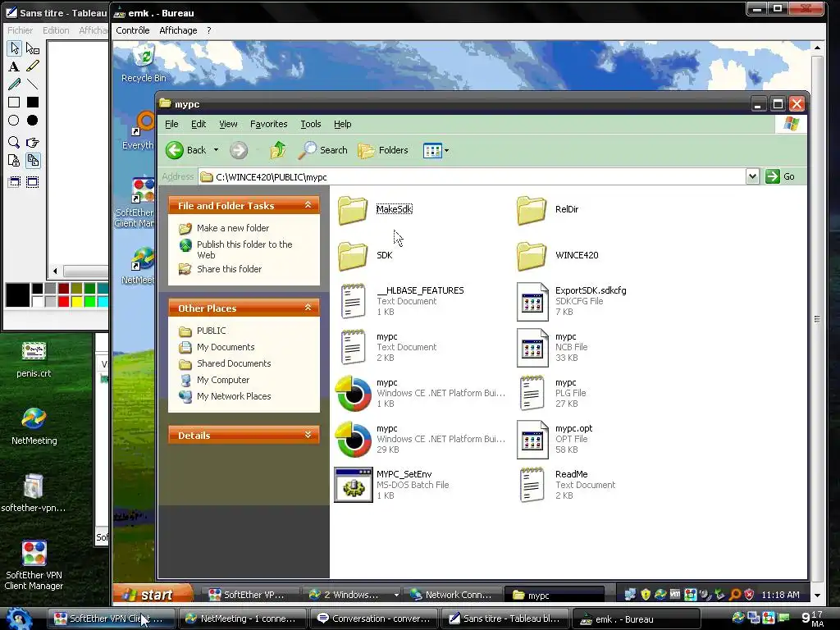Click the Share this folder link
The height and width of the screenshot is (630, 840).
230,269
